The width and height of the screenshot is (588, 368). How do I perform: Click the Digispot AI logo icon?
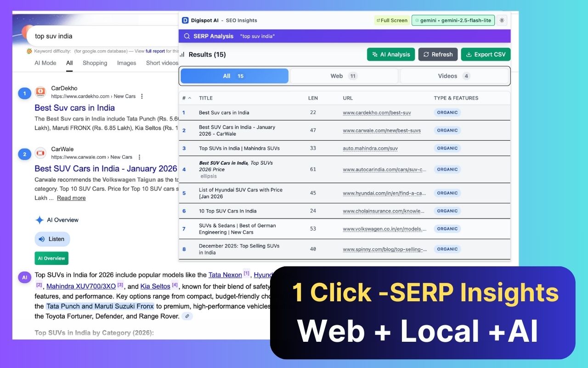click(x=185, y=20)
